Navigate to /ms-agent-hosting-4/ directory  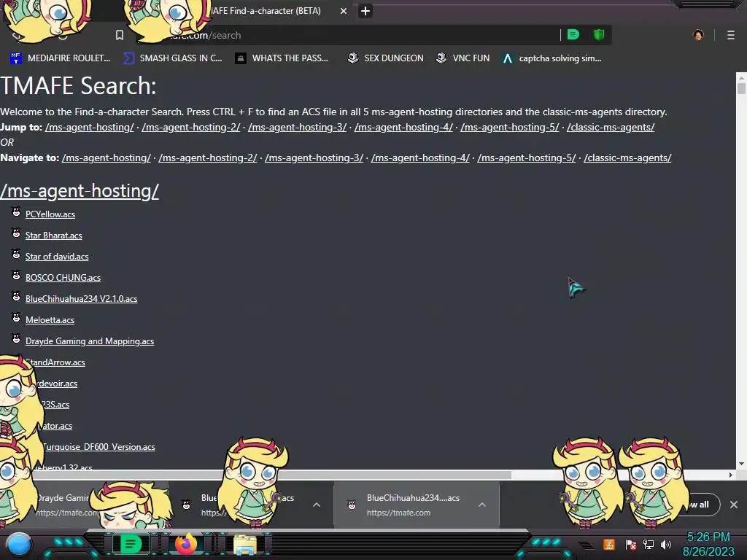(x=420, y=157)
